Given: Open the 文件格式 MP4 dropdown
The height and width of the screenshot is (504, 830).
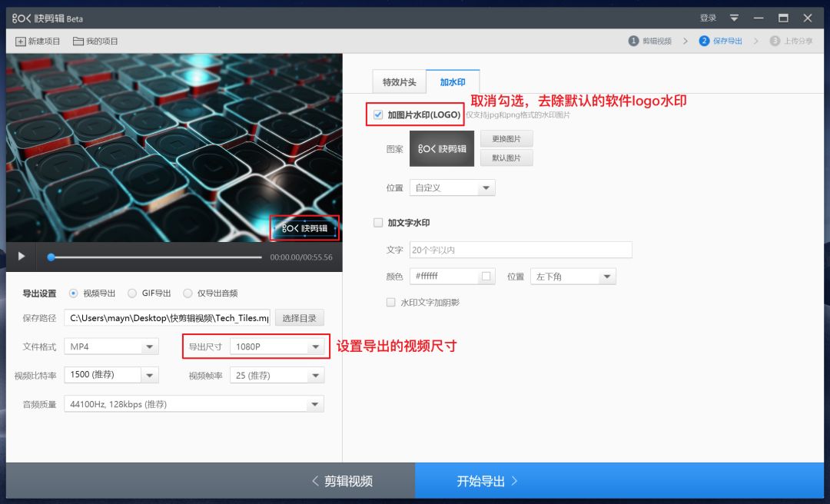Looking at the screenshot, I should pyautogui.click(x=111, y=346).
